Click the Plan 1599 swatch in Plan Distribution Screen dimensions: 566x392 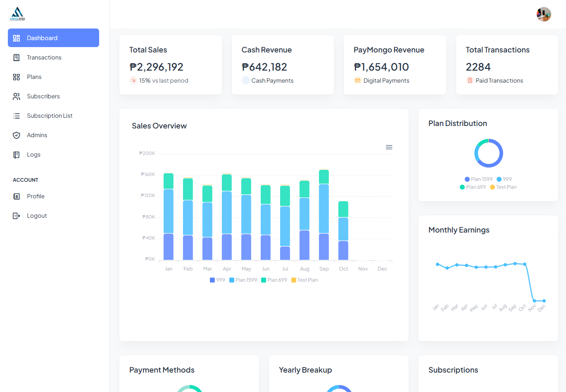click(x=467, y=179)
